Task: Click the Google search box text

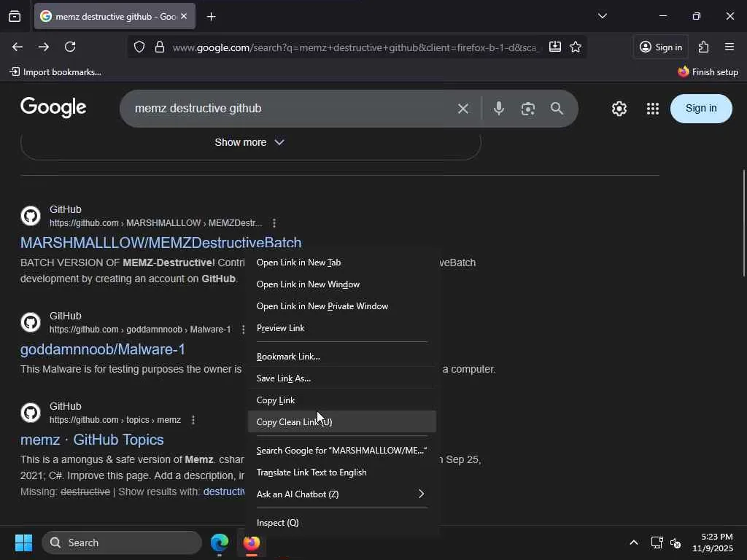Action: click(x=198, y=108)
